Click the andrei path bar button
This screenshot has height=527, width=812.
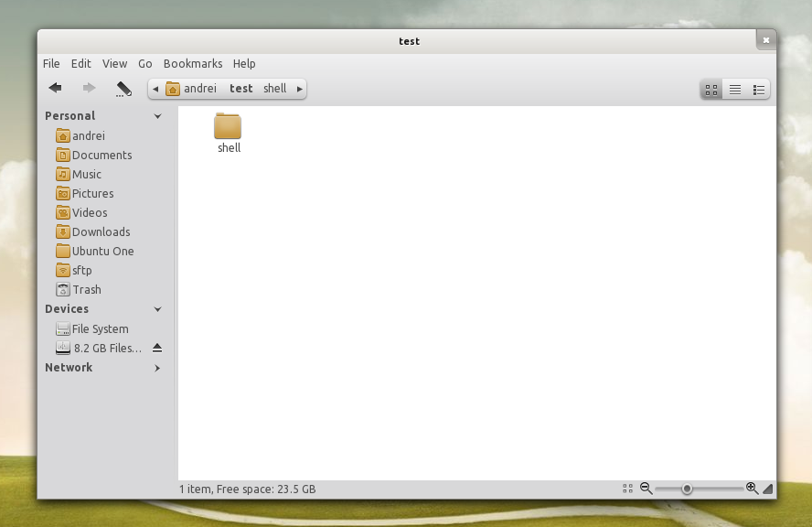(191, 89)
